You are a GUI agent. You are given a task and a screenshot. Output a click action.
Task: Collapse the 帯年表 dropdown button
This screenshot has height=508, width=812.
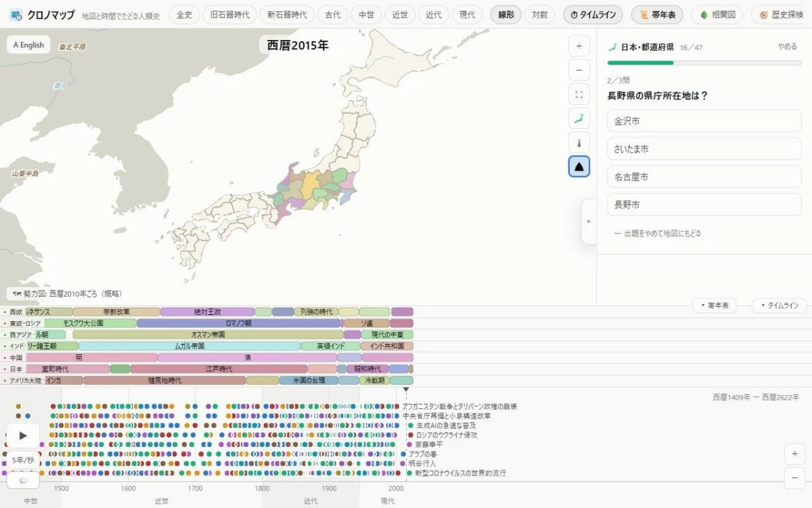coord(715,305)
